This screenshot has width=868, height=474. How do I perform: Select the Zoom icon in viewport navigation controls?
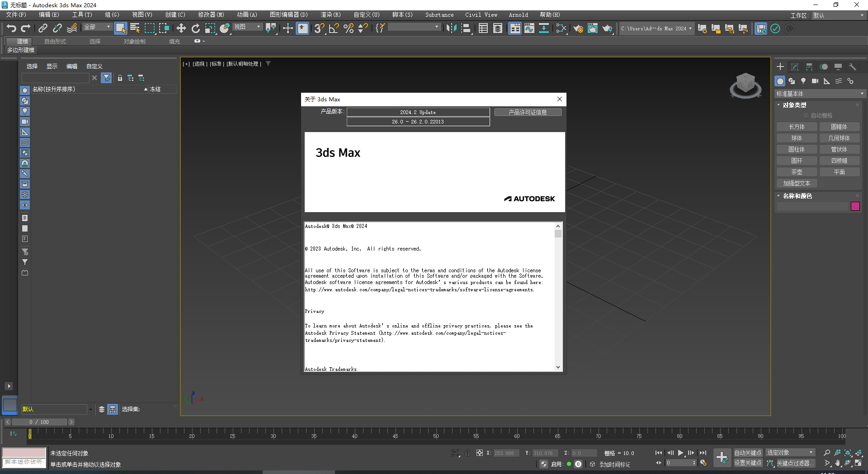pyautogui.click(x=826, y=452)
